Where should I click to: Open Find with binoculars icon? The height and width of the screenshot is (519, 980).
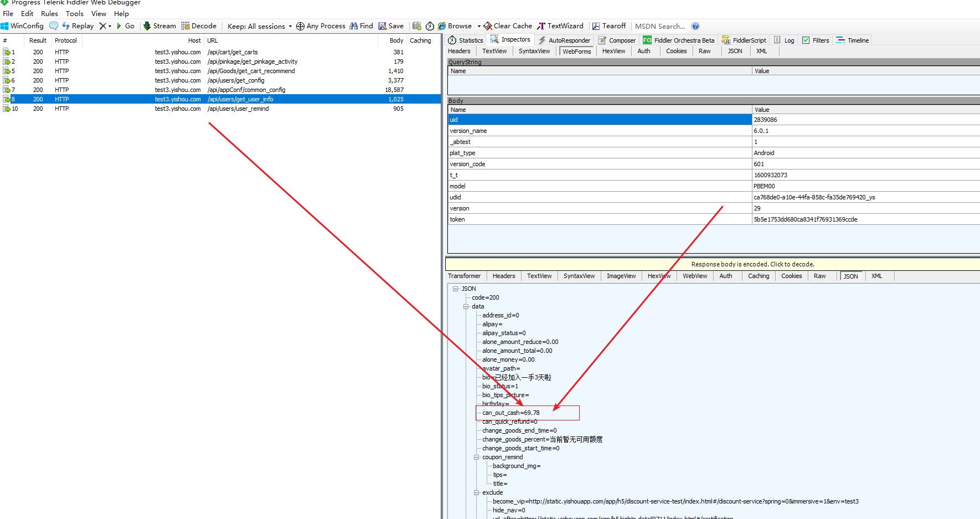pos(361,26)
